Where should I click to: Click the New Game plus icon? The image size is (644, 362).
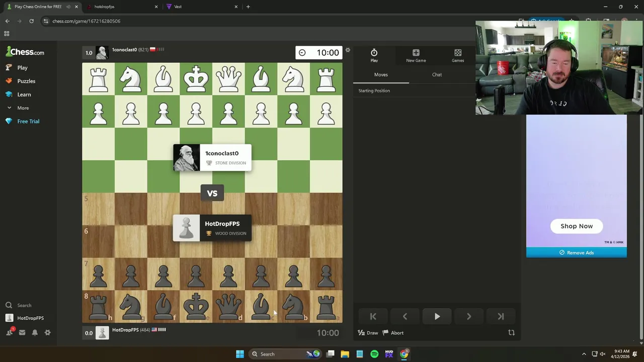point(416,55)
